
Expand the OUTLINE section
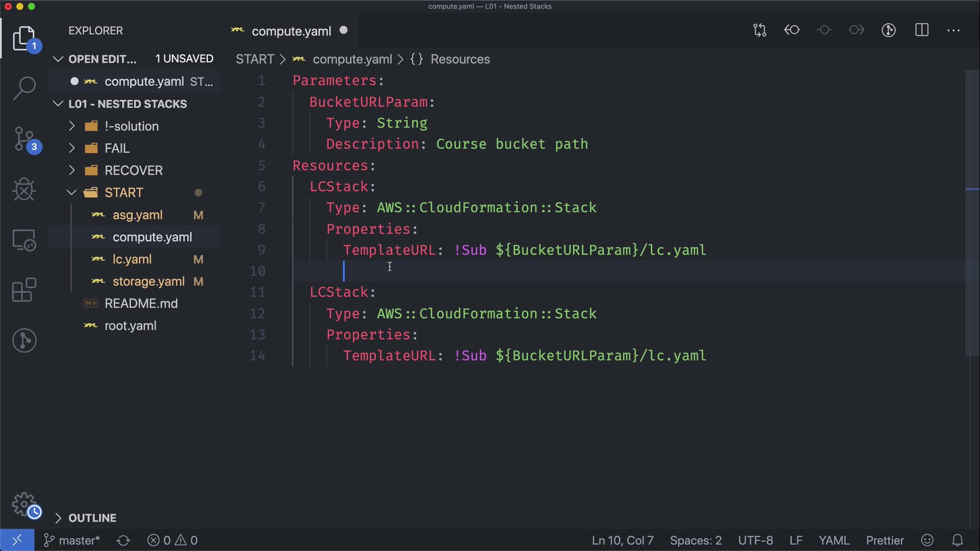(x=92, y=518)
